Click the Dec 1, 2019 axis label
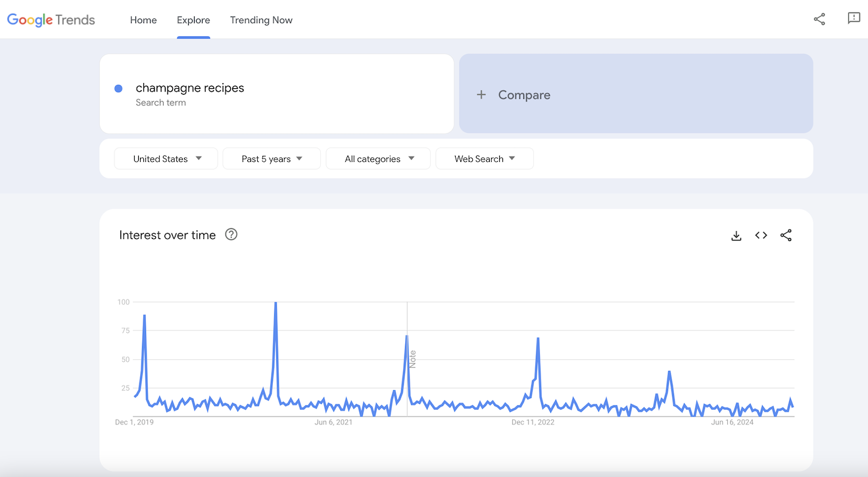The height and width of the screenshot is (477, 868). coord(134,422)
